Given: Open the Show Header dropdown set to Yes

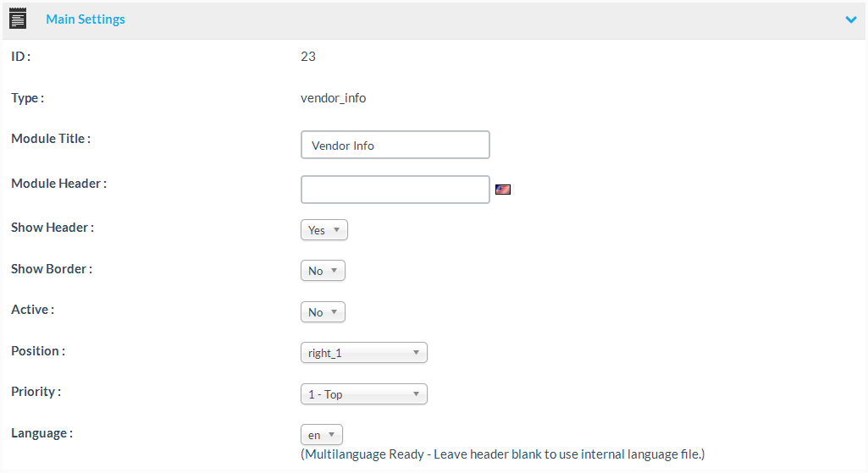Looking at the screenshot, I should [323, 230].
